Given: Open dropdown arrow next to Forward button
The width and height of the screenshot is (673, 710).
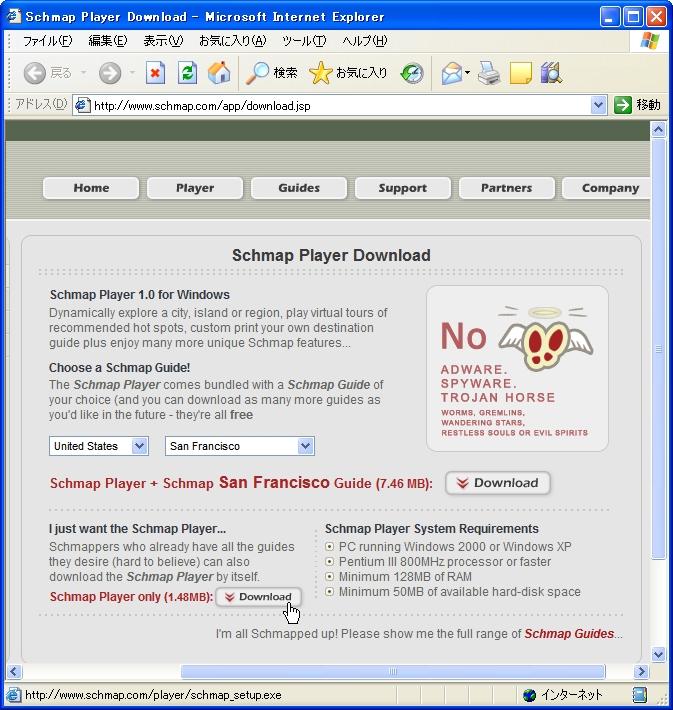Looking at the screenshot, I should pyautogui.click(x=132, y=72).
